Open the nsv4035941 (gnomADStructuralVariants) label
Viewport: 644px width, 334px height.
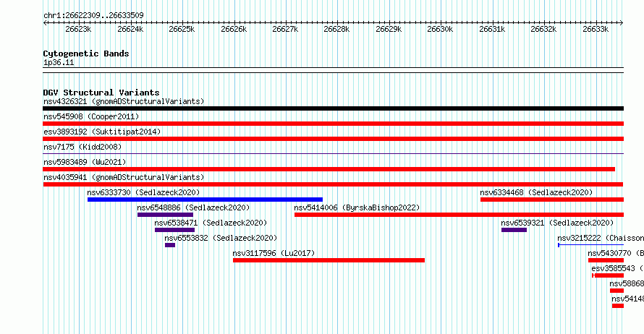pos(124,177)
